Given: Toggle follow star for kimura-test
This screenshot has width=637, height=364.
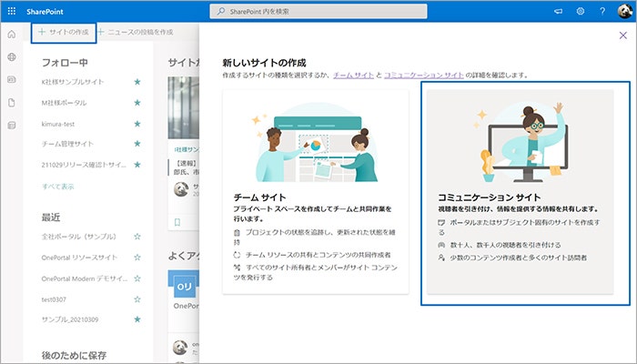Looking at the screenshot, I should (x=137, y=124).
